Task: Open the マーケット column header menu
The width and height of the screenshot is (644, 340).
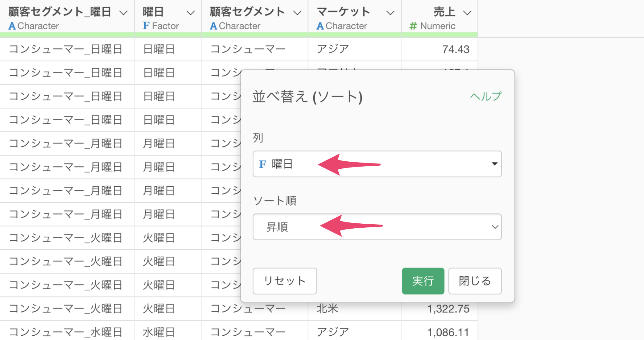Action: [390, 13]
